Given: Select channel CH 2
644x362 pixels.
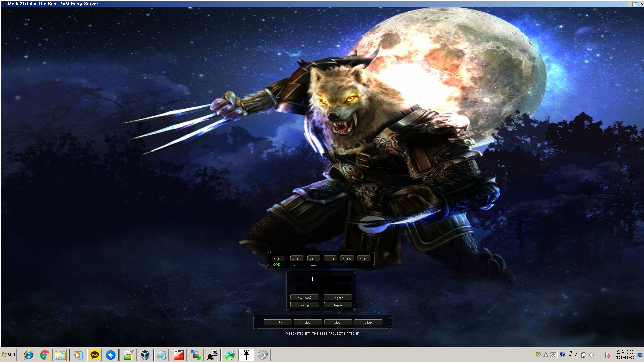Looking at the screenshot, I should point(297,259).
